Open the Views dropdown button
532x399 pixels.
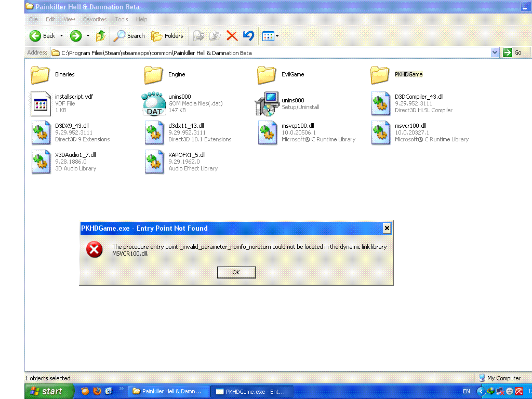[270, 36]
